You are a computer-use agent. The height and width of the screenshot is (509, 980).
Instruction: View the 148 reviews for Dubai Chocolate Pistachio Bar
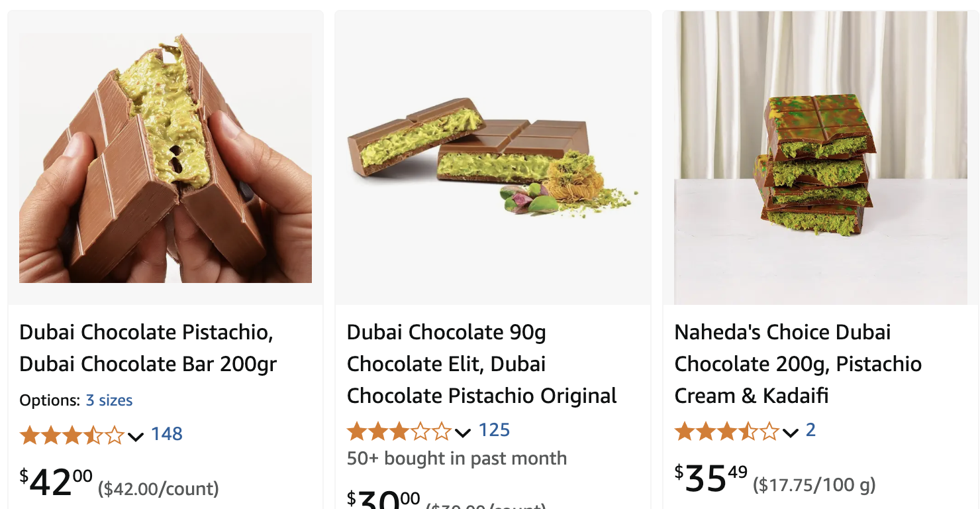point(167,434)
